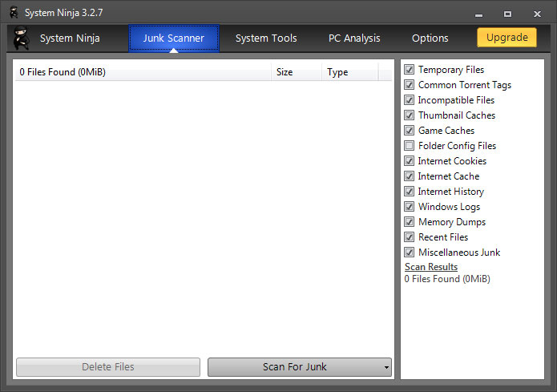
Task: Start scan with Scan For Junk button
Action: [x=294, y=367]
